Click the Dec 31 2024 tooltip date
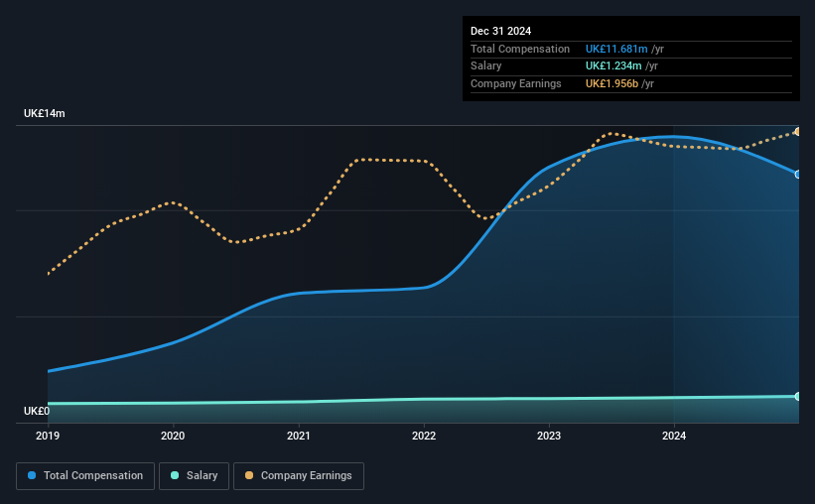 click(x=500, y=31)
